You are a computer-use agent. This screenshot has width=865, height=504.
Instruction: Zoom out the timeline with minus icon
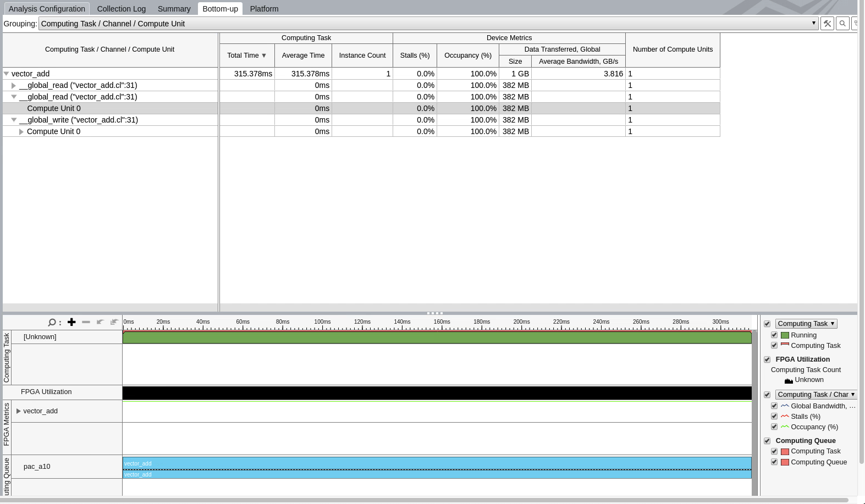[86, 322]
